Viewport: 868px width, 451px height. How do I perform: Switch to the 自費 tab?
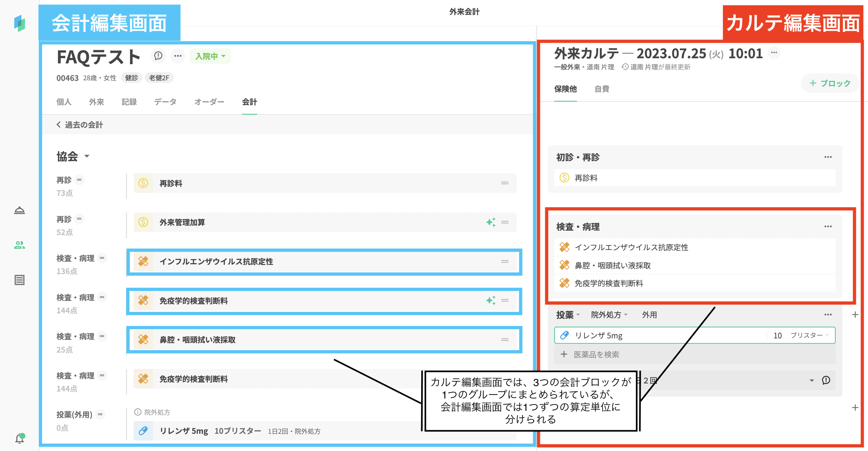601,89
